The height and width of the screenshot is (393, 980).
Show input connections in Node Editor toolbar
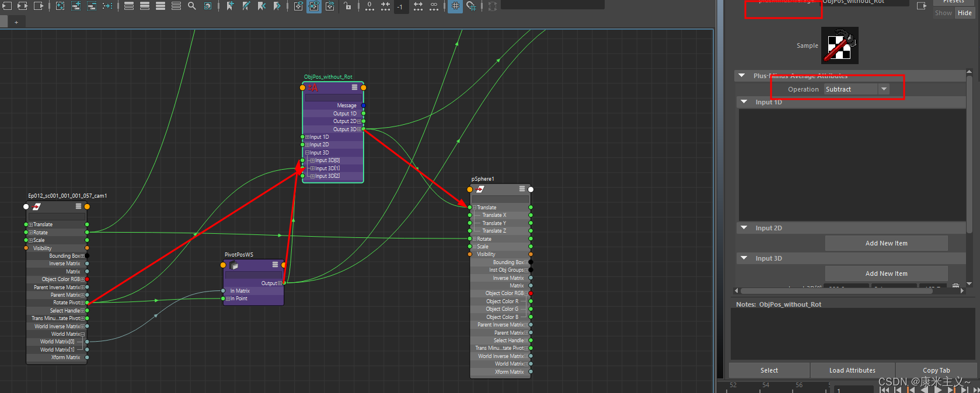pyautogui.click(x=7, y=6)
